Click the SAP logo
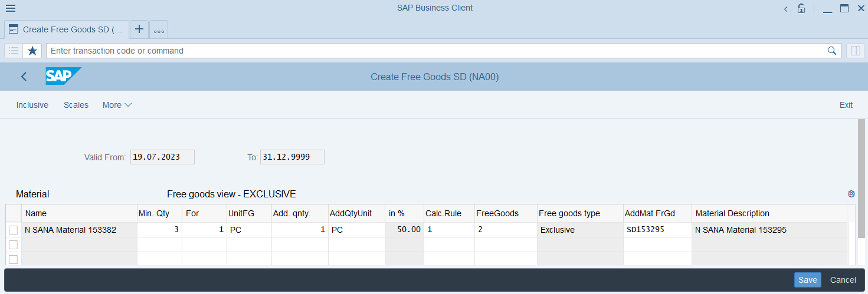Image resolution: width=868 pixels, height=294 pixels. pyautogui.click(x=63, y=77)
